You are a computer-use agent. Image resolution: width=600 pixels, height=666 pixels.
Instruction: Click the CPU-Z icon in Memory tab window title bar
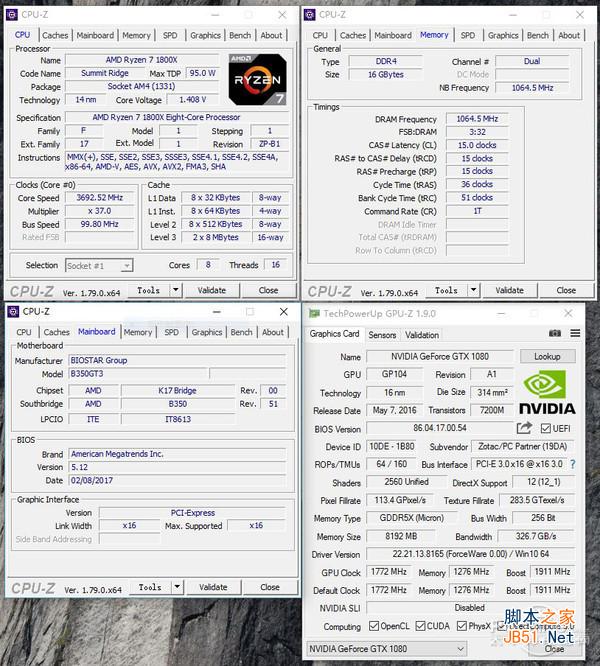point(310,15)
